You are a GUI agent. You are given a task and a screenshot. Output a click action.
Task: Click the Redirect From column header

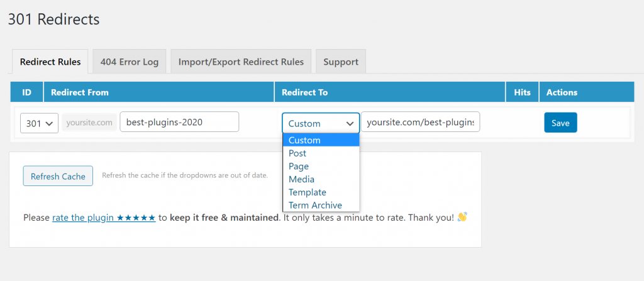tap(80, 92)
